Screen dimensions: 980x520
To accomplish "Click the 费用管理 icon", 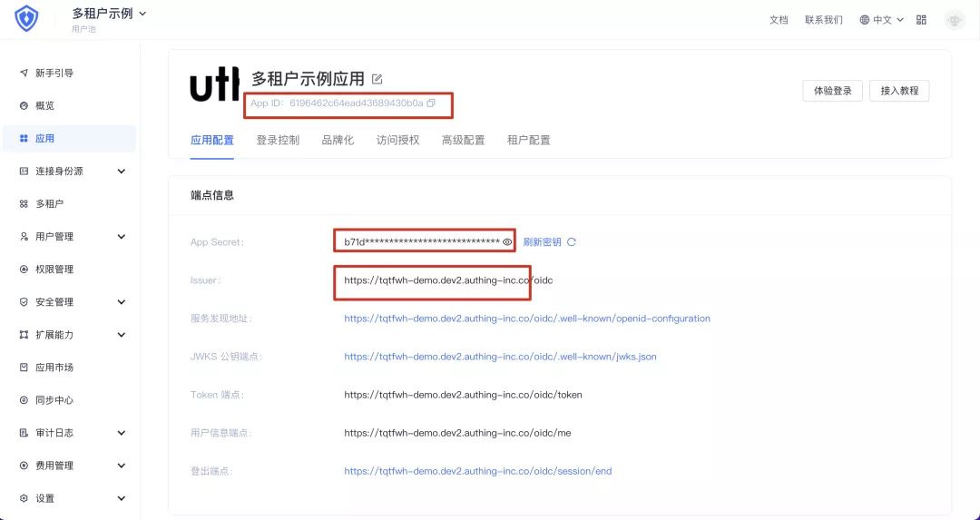I will point(24,466).
